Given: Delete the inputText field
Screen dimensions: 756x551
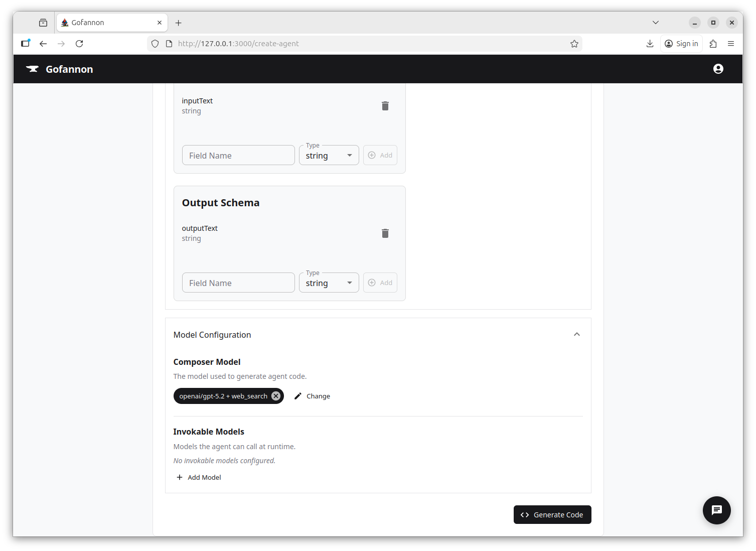Looking at the screenshot, I should (x=385, y=106).
